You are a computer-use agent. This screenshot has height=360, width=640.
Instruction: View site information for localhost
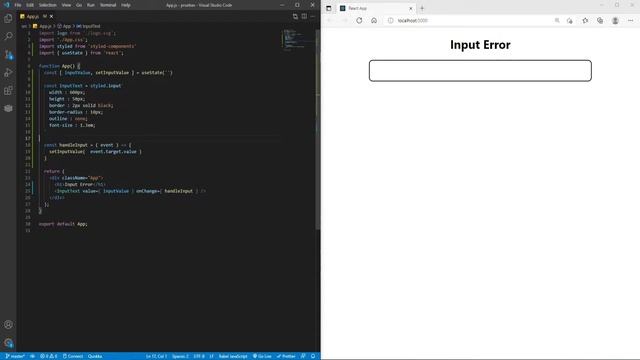[391, 20]
